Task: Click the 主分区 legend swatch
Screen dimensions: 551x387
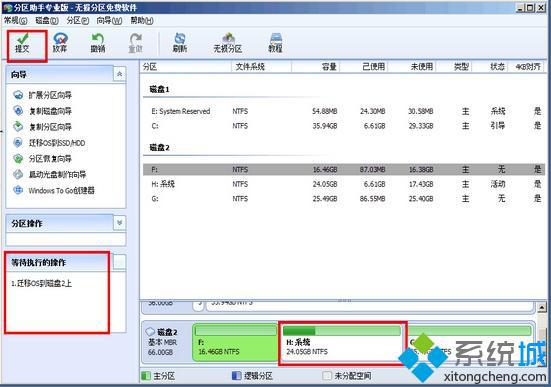Action: pyautogui.click(x=145, y=376)
